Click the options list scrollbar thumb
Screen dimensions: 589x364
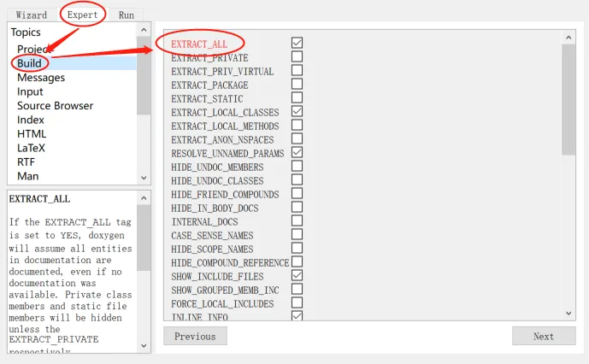[568, 100]
